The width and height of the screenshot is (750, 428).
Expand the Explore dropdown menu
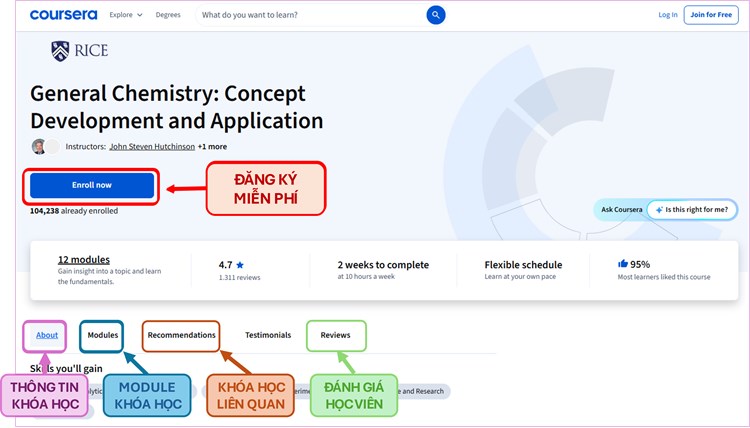126,15
